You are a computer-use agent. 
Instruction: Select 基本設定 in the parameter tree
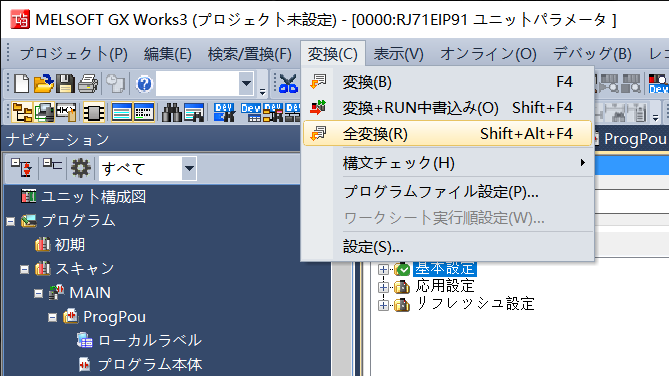coord(445,268)
